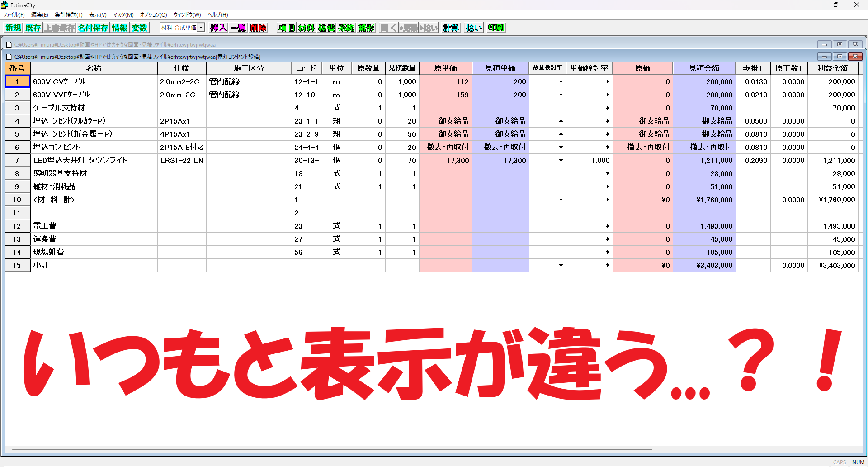Select the 材料 (Materials) toolbar button

pos(306,28)
